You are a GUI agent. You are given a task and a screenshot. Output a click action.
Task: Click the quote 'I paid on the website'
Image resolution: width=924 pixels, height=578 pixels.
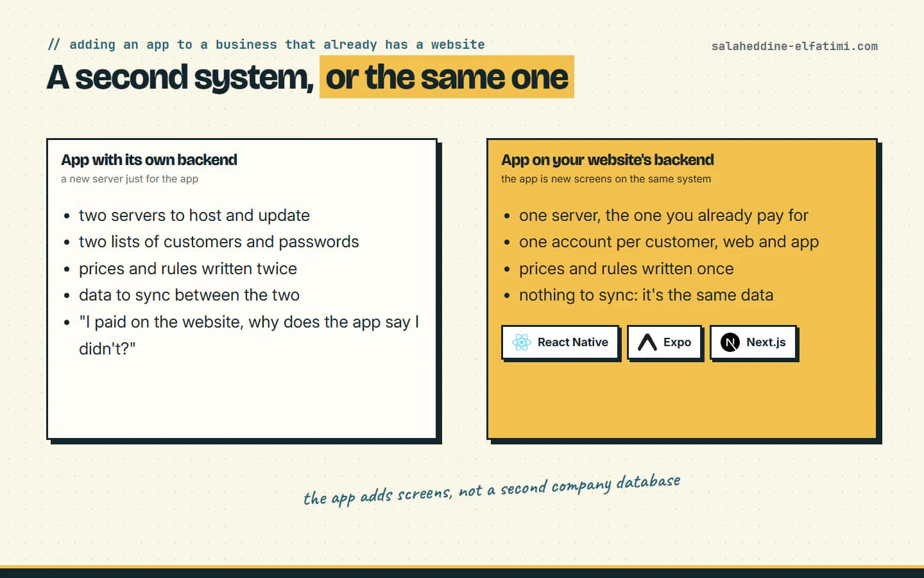249,335
